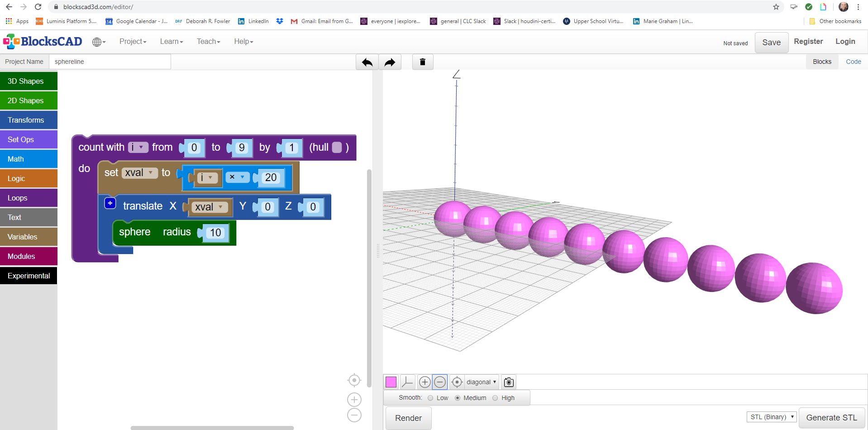The image size is (868, 430).
Task: Take a picture with camera icon
Action: pos(509,382)
